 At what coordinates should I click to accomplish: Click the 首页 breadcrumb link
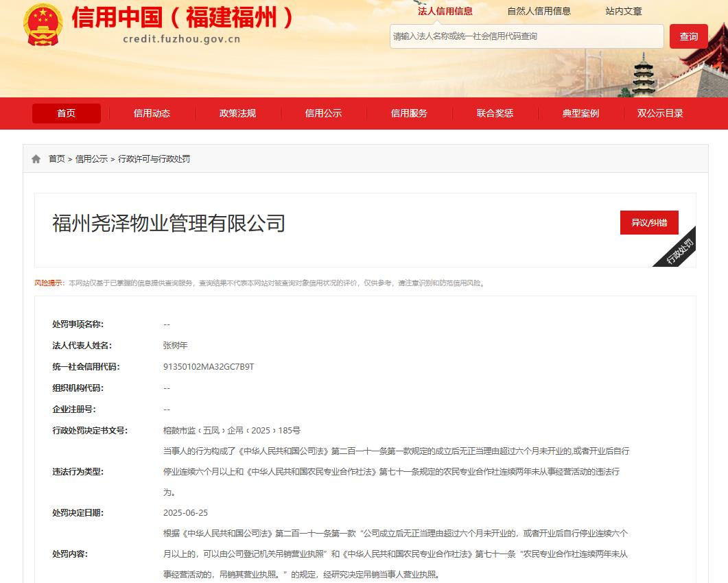56,159
